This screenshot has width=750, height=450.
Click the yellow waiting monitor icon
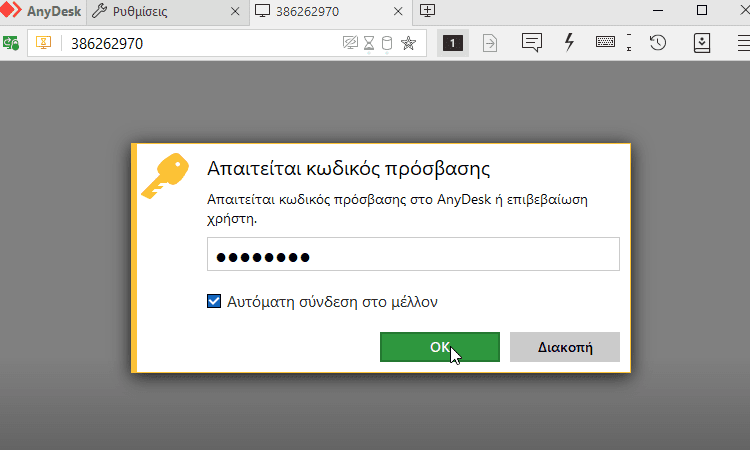tap(44, 43)
